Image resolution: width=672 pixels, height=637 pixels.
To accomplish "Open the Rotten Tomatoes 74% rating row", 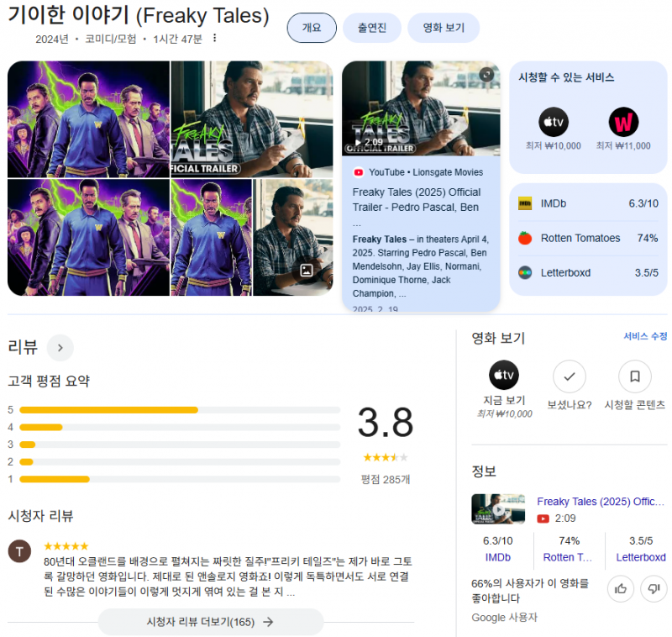I will [588, 239].
